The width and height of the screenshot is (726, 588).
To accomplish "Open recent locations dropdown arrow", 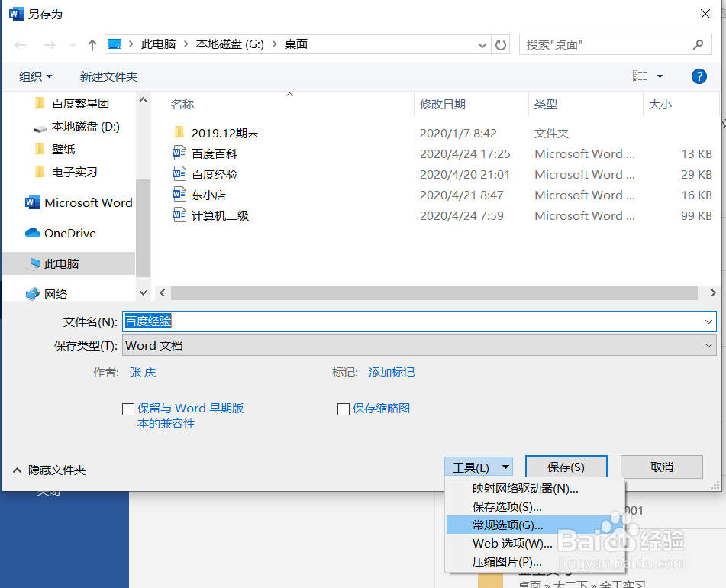I will pos(73,45).
